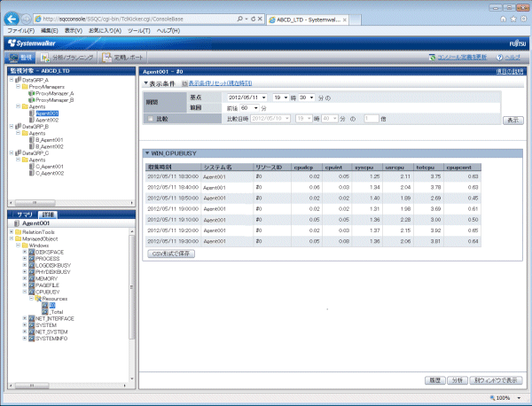The image size is (532, 406).
Task: Switch to the サマリ tab
Action: pyautogui.click(x=23, y=215)
